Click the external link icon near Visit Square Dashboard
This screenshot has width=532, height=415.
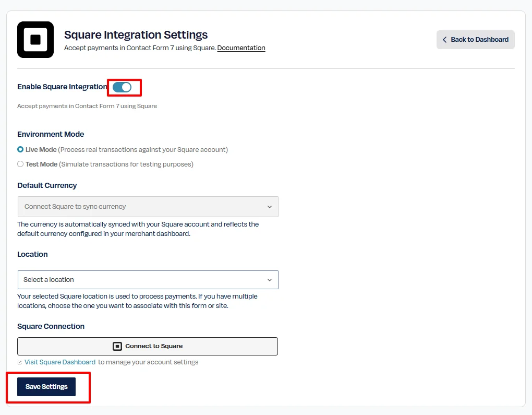pyautogui.click(x=20, y=362)
